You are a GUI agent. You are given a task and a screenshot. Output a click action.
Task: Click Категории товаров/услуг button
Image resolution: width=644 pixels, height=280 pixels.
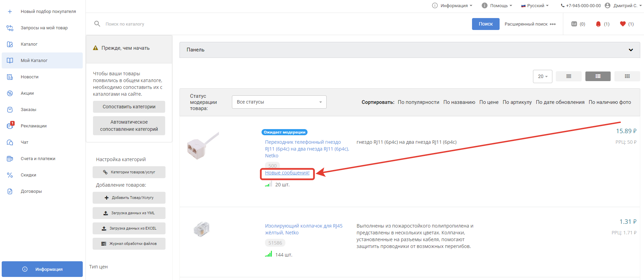tap(129, 172)
